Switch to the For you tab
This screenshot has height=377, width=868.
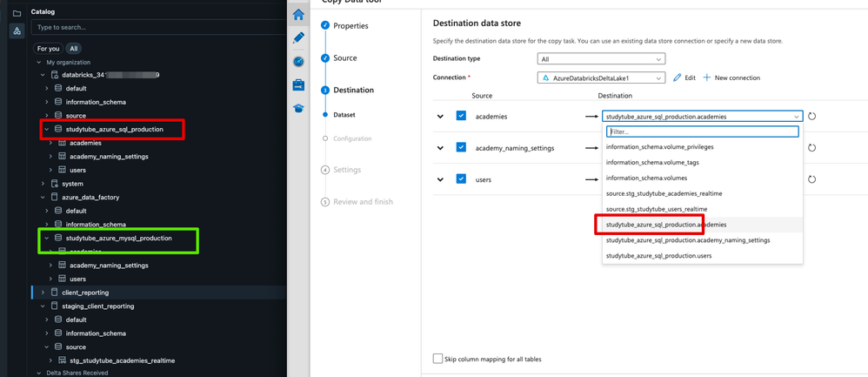point(49,49)
